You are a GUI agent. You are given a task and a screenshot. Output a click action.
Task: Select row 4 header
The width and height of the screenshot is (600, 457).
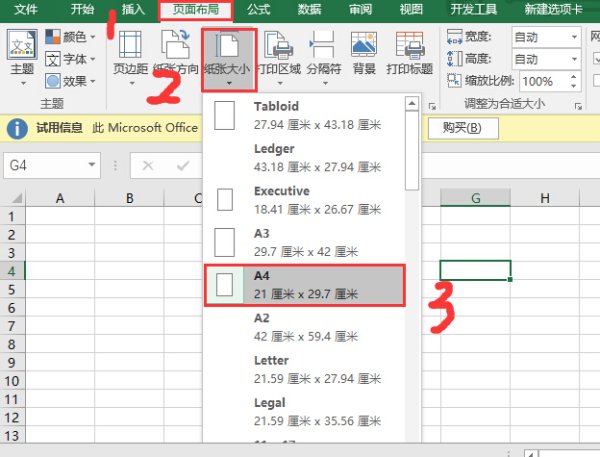pyautogui.click(x=12, y=271)
